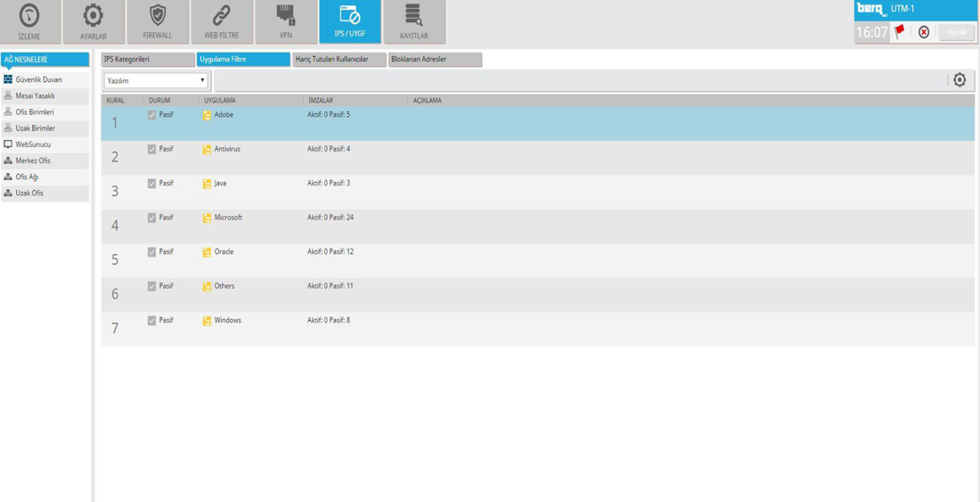Toggle the Adobe rule status checkbox
Screen dimensions: 980x502
point(151,115)
